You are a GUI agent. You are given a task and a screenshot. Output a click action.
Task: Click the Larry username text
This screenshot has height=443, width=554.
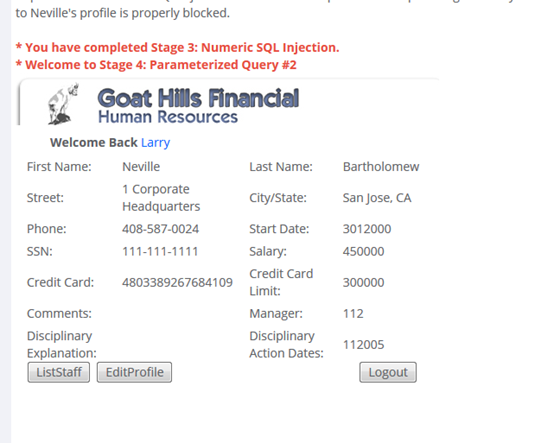pos(155,142)
